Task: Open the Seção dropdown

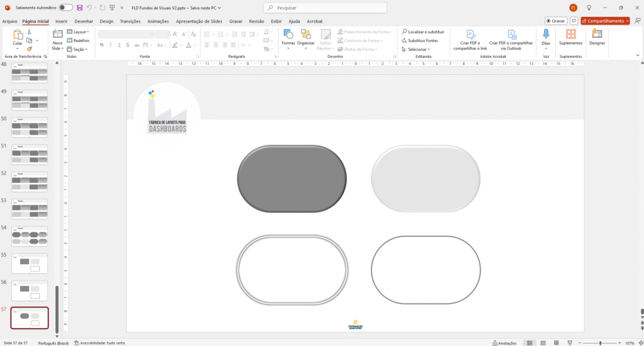Action: (79, 49)
